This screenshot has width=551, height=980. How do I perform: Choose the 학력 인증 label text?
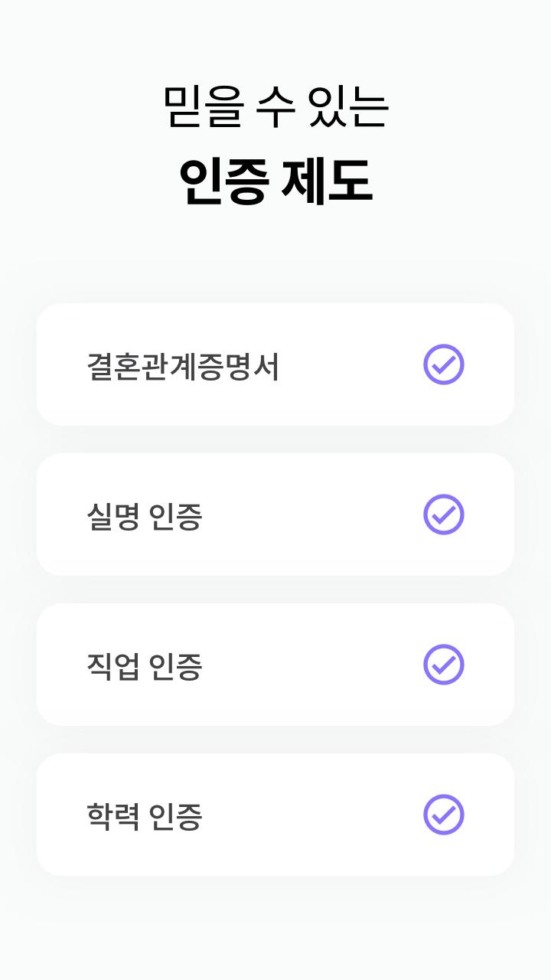tap(145, 817)
